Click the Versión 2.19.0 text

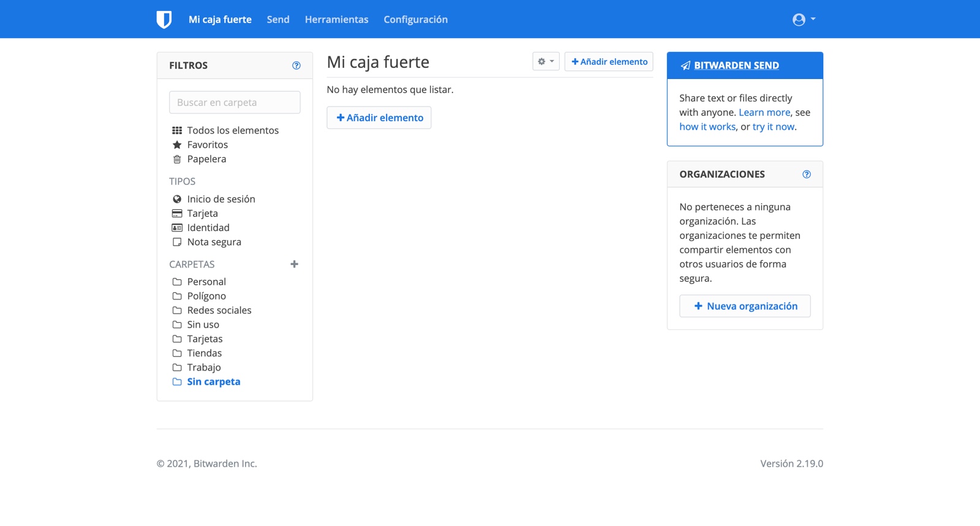(791, 464)
